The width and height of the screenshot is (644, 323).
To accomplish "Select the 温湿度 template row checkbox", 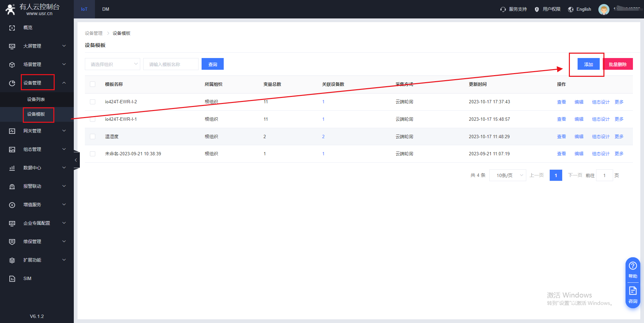I will (93, 137).
